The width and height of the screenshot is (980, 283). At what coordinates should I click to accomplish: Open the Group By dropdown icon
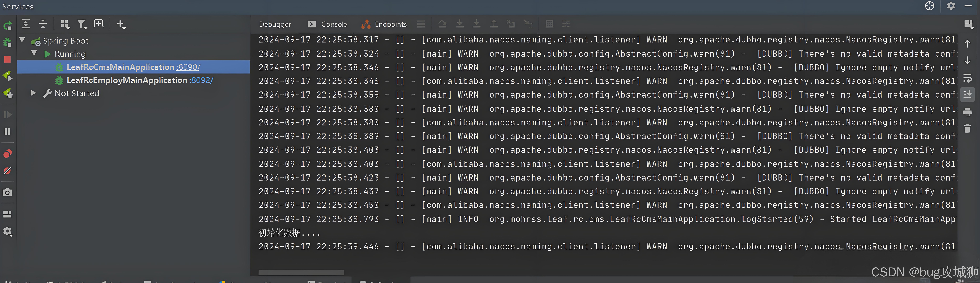pyautogui.click(x=65, y=24)
